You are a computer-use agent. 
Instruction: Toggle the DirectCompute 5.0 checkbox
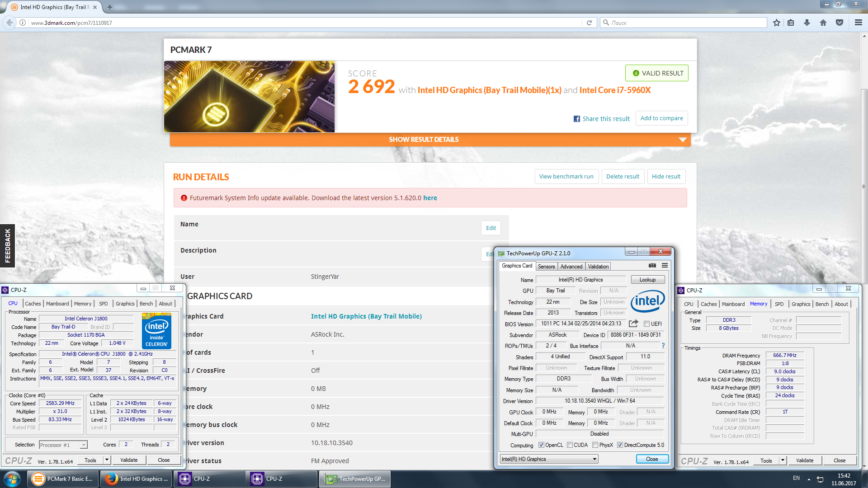click(620, 445)
